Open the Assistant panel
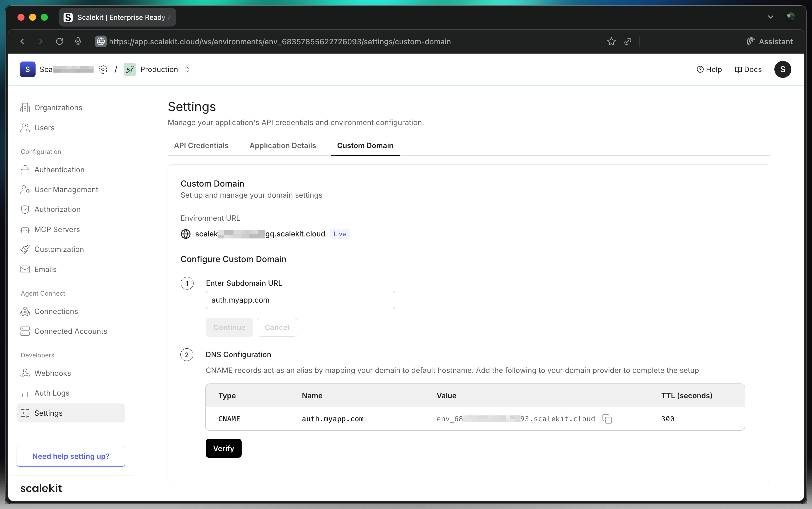The image size is (812, 509). pyautogui.click(x=770, y=41)
